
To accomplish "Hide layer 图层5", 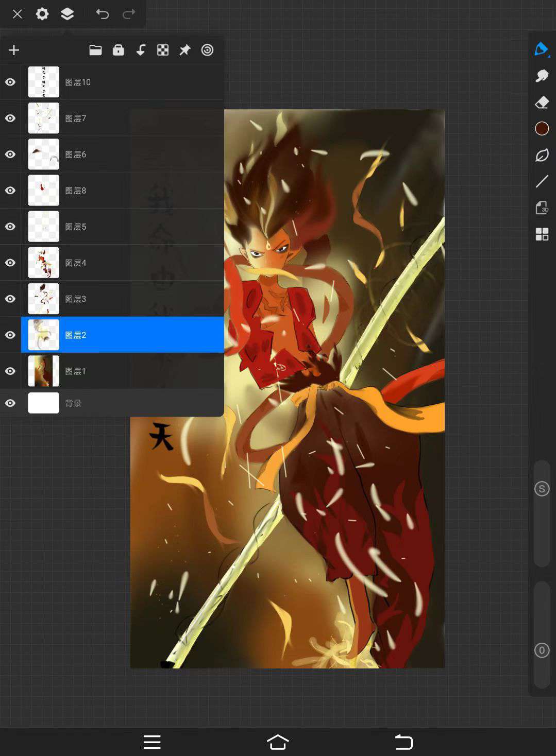I will coord(10,226).
